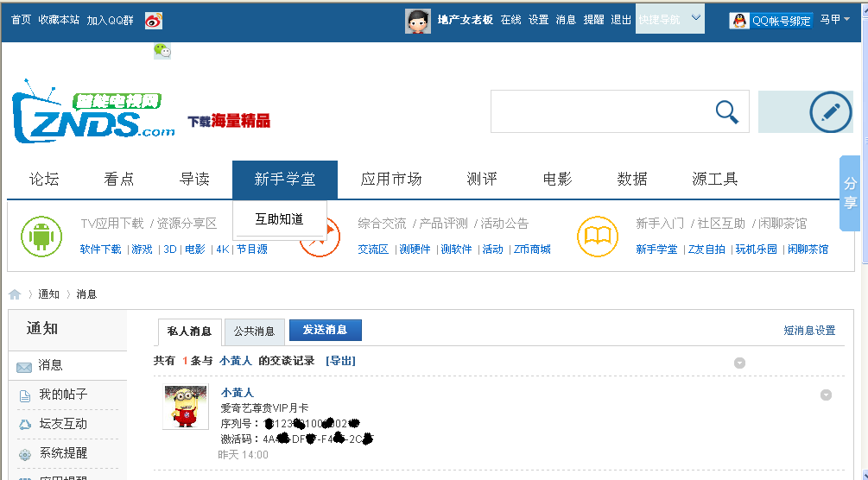Open 坛友互动 in the sidebar
868x480 pixels.
[x=63, y=424]
